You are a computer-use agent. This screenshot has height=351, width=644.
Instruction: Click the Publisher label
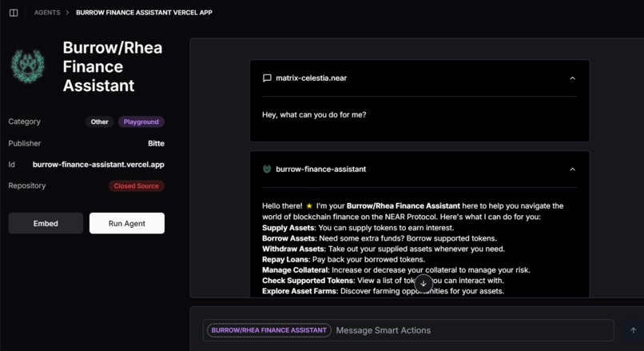pos(25,143)
